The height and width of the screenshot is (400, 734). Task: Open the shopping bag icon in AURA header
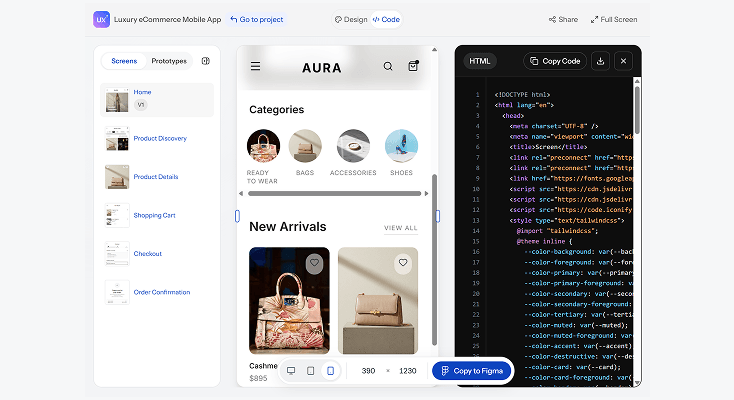click(413, 66)
